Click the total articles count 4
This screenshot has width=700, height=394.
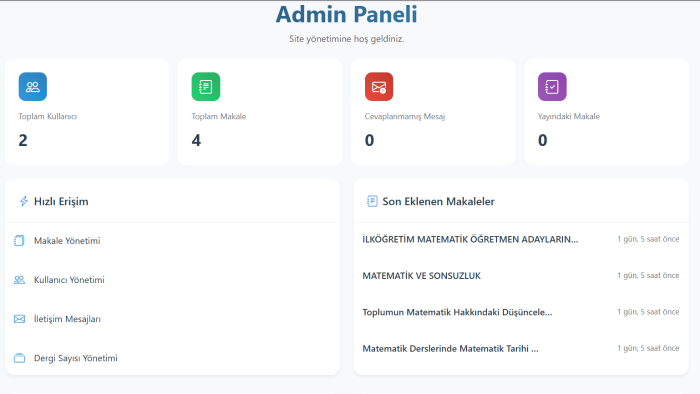pyautogui.click(x=196, y=141)
